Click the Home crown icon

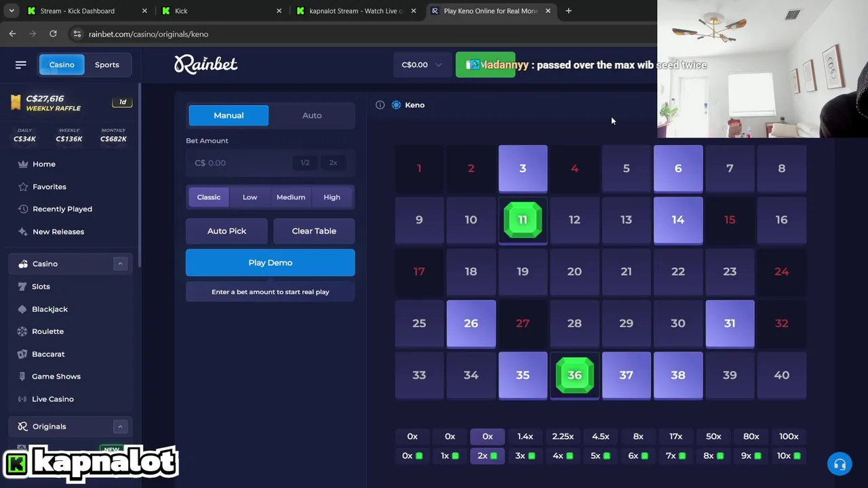(x=22, y=164)
